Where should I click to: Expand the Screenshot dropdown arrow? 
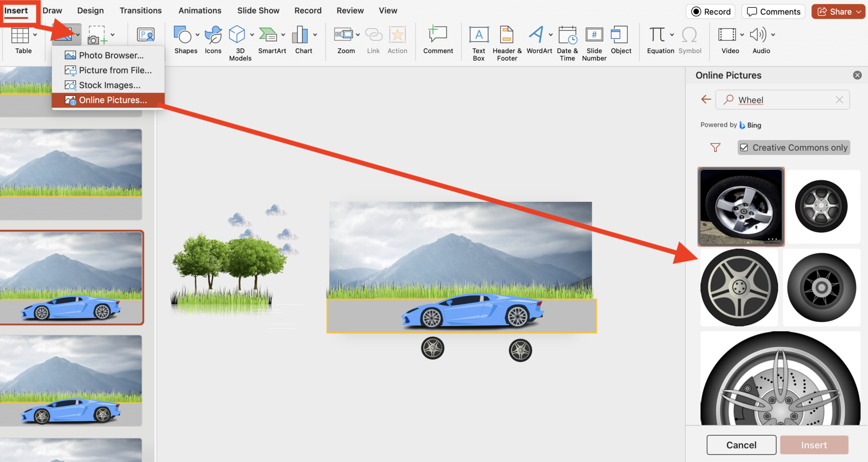113,35
